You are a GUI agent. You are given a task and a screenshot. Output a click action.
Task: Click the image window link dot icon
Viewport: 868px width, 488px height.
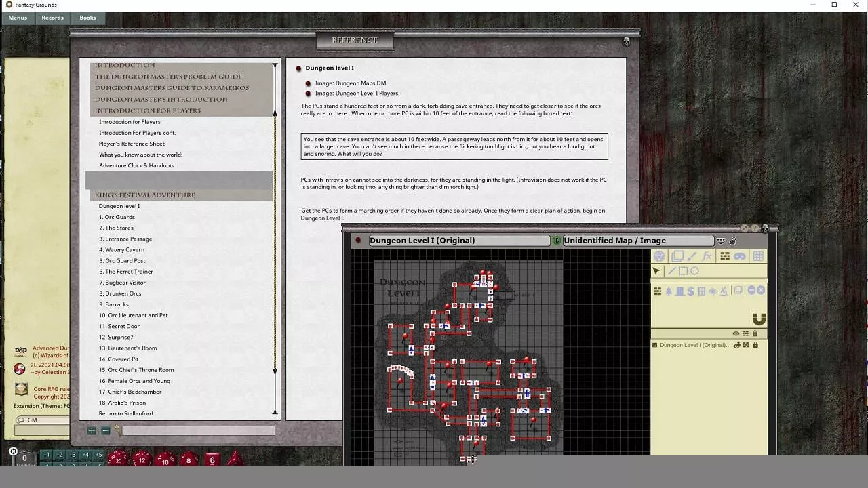tap(358, 241)
